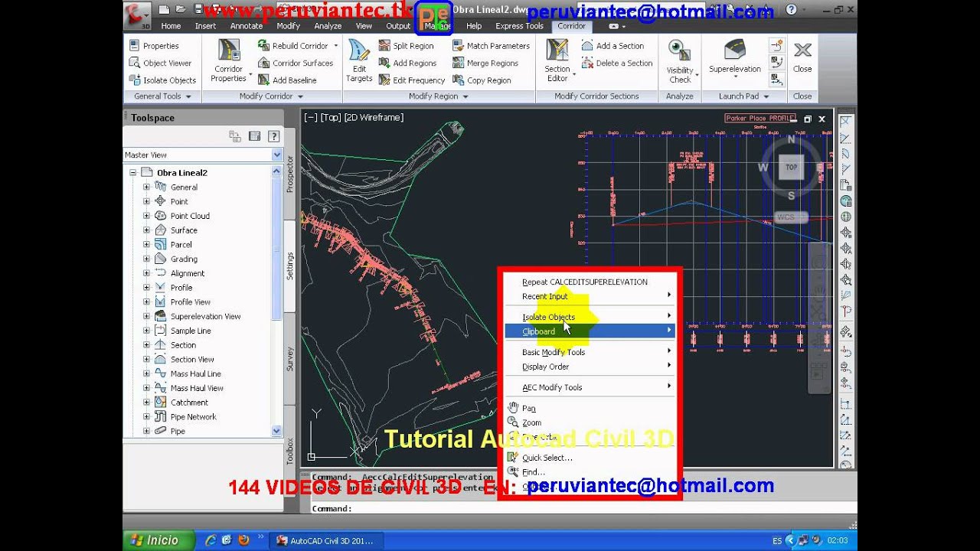Click Delete a Section
980x551 pixels.
(x=617, y=63)
